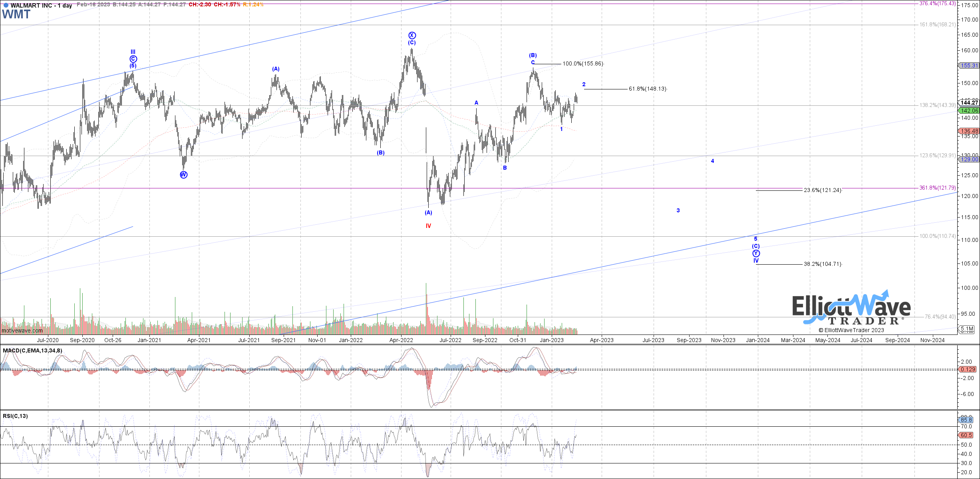This screenshot has height=479, width=980.
Task: Click the '161.8%(168.21)' level label
Action: click(938, 25)
